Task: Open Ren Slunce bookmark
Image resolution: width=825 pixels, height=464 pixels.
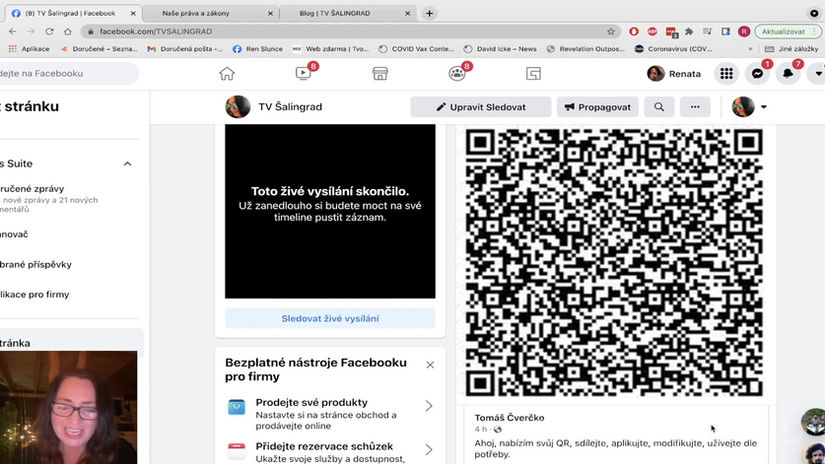Action: [258, 48]
